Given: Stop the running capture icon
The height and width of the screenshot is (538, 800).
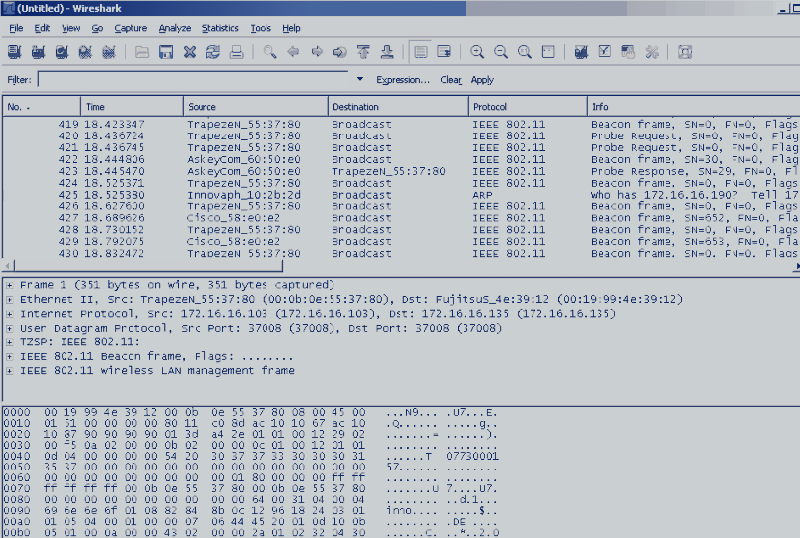Looking at the screenshot, I should point(85,52).
